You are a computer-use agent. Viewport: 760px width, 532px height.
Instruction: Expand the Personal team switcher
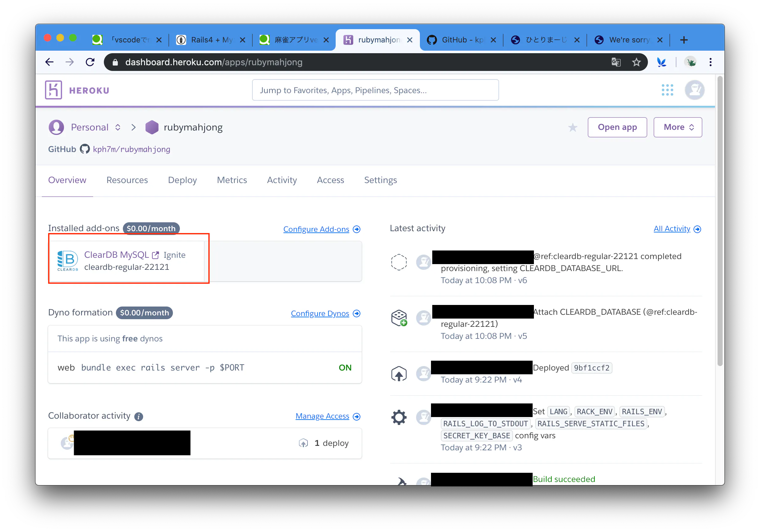[118, 127]
